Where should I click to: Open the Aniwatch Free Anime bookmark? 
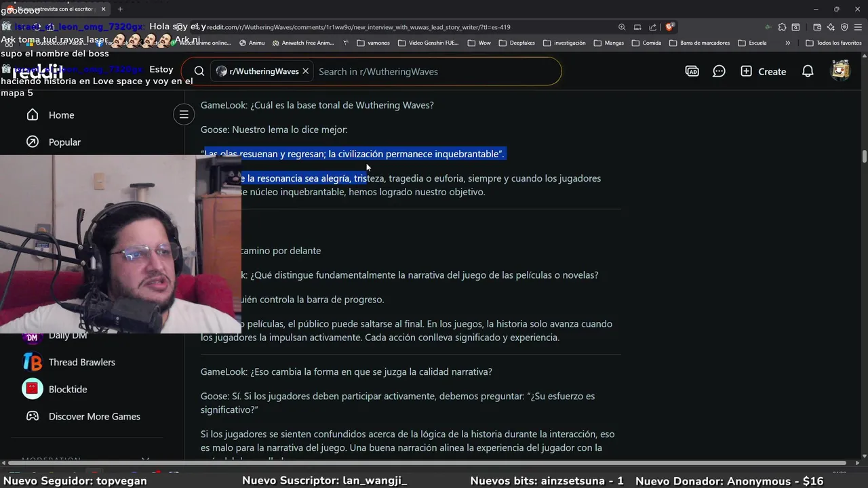[303, 43]
